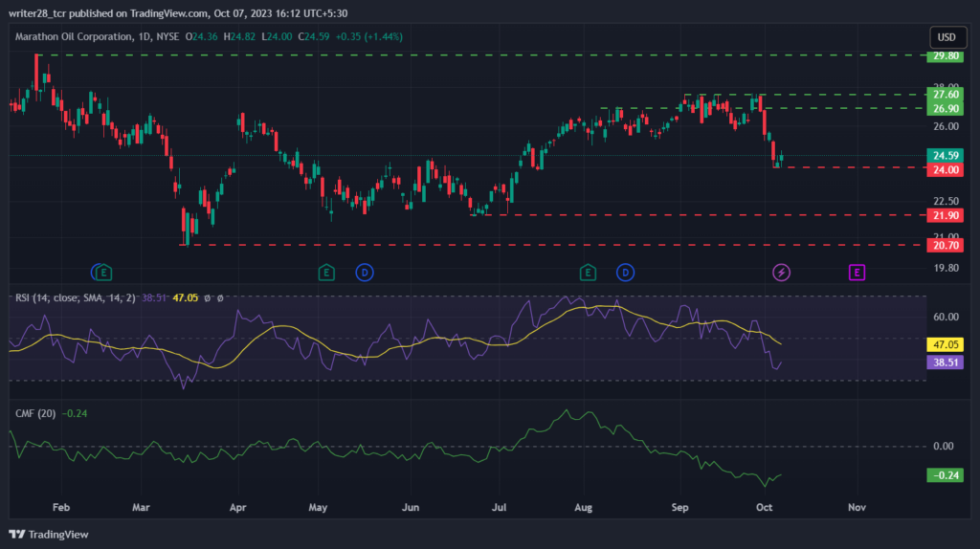This screenshot has width=980, height=549.
Task: Click the Aug label on time axis
Action: tap(583, 507)
